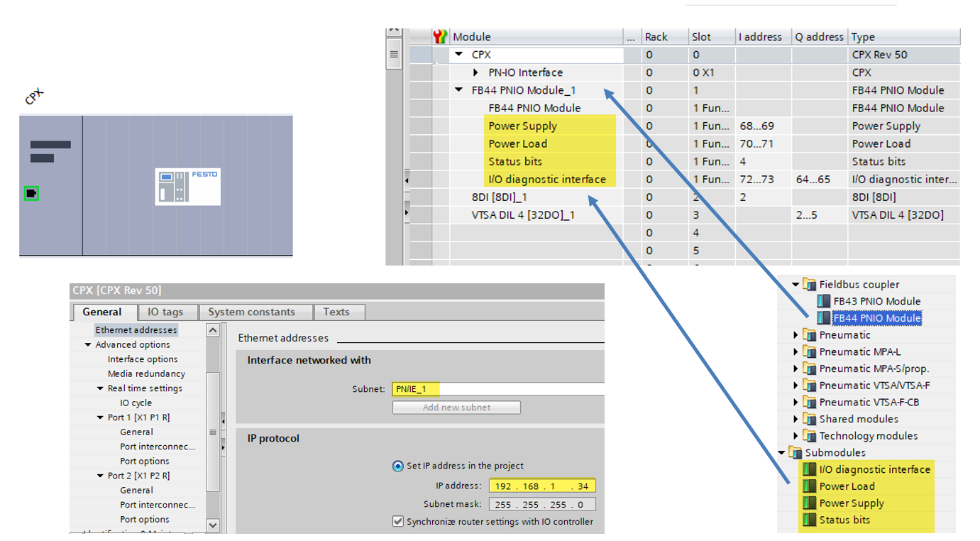Image resolution: width=980 pixels, height=541 pixels.
Task: Select Port options under Port 1 [X1 P1 R]
Action: pyautogui.click(x=144, y=461)
